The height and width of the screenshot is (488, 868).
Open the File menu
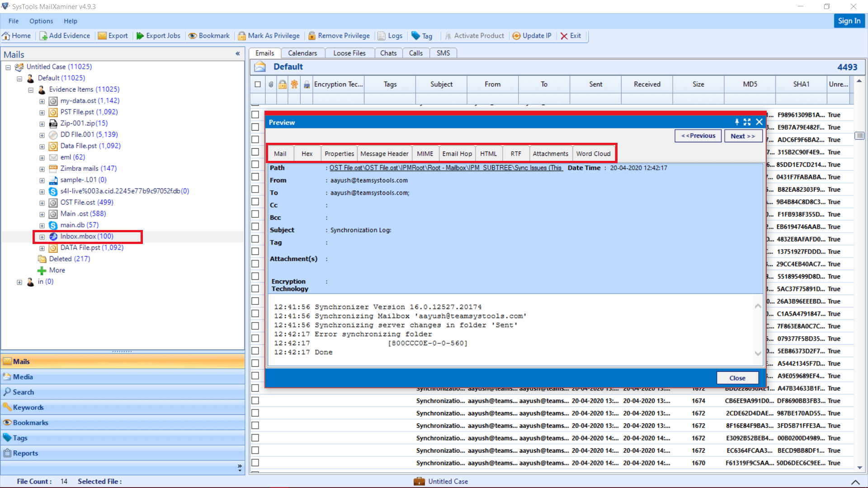pos(14,21)
